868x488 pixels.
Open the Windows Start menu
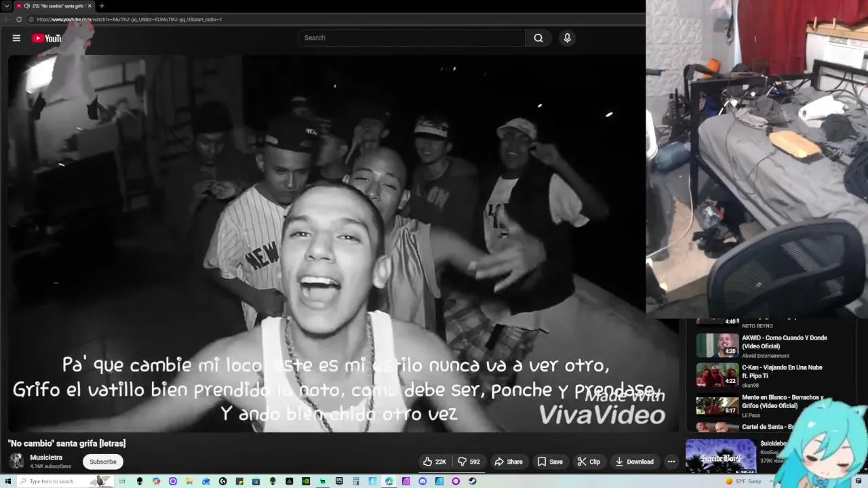click(7, 481)
